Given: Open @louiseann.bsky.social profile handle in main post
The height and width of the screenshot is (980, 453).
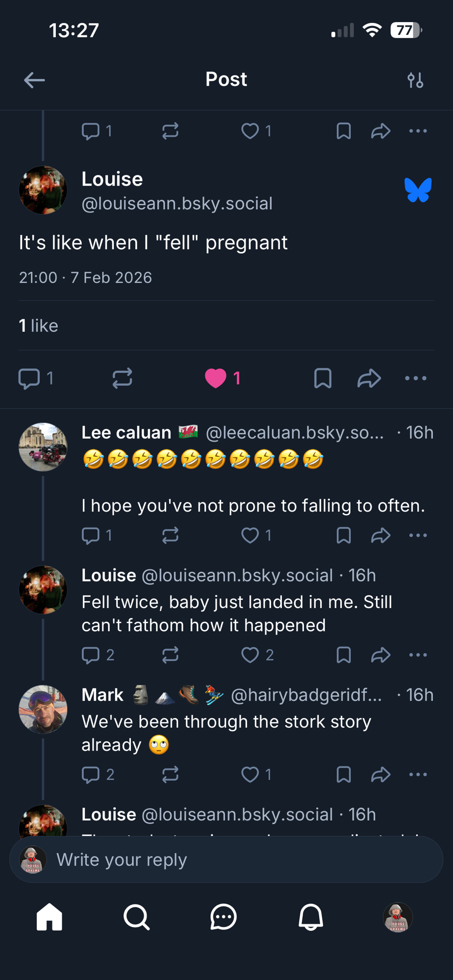Looking at the screenshot, I should click(x=177, y=203).
